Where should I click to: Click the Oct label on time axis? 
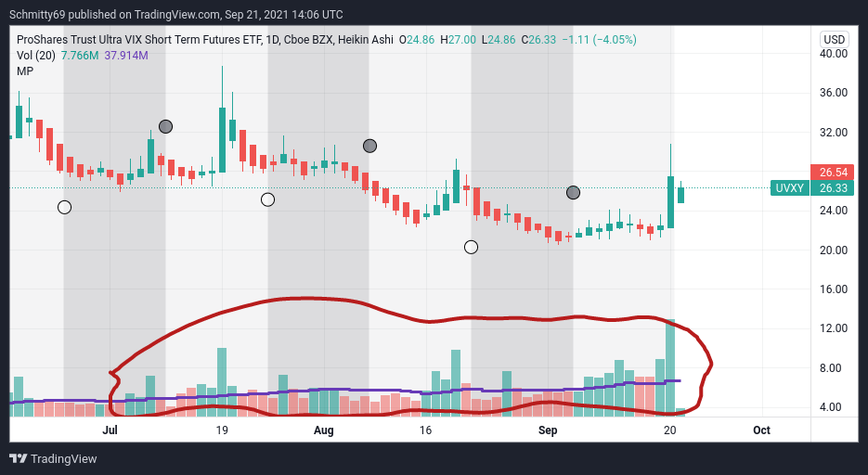(762, 430)
